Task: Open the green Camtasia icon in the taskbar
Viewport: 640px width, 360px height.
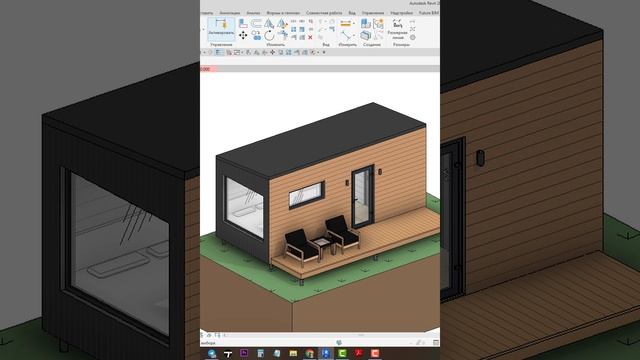Action: tap(342, 353)
